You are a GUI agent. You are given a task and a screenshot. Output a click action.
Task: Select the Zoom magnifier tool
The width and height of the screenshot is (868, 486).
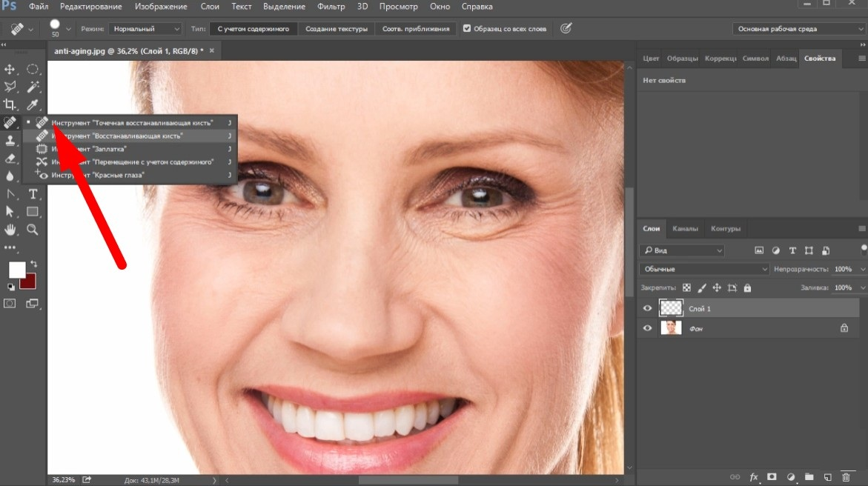click(33, 229)
